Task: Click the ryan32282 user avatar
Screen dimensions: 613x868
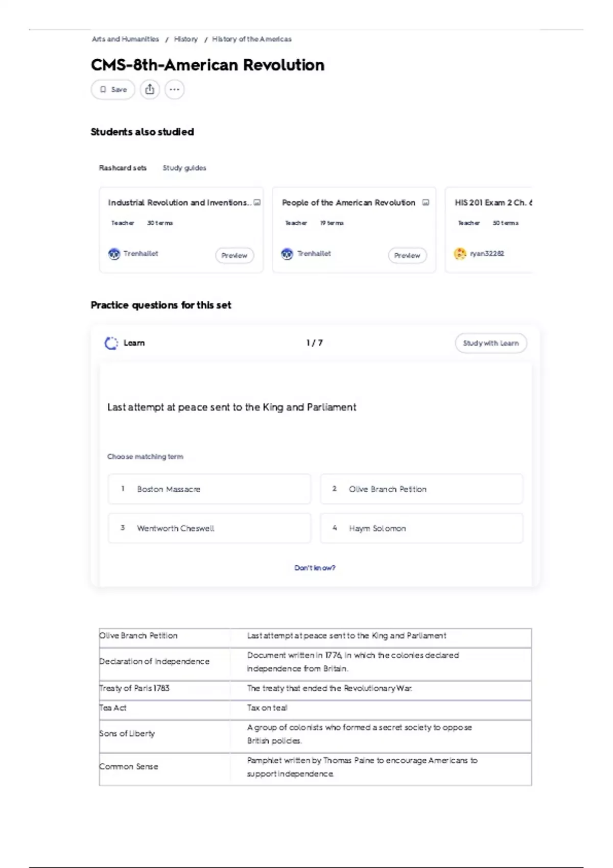Action: [x=460, y=254]
